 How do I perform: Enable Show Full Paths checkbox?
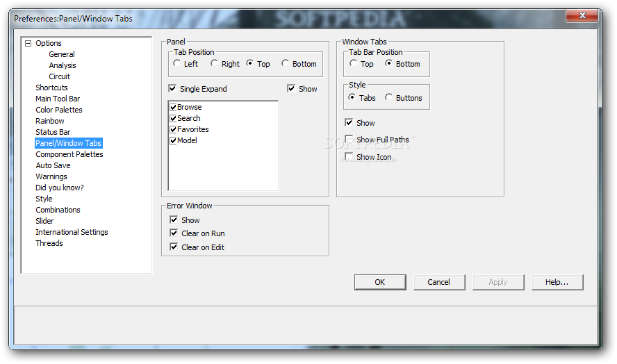pos(349,140)
